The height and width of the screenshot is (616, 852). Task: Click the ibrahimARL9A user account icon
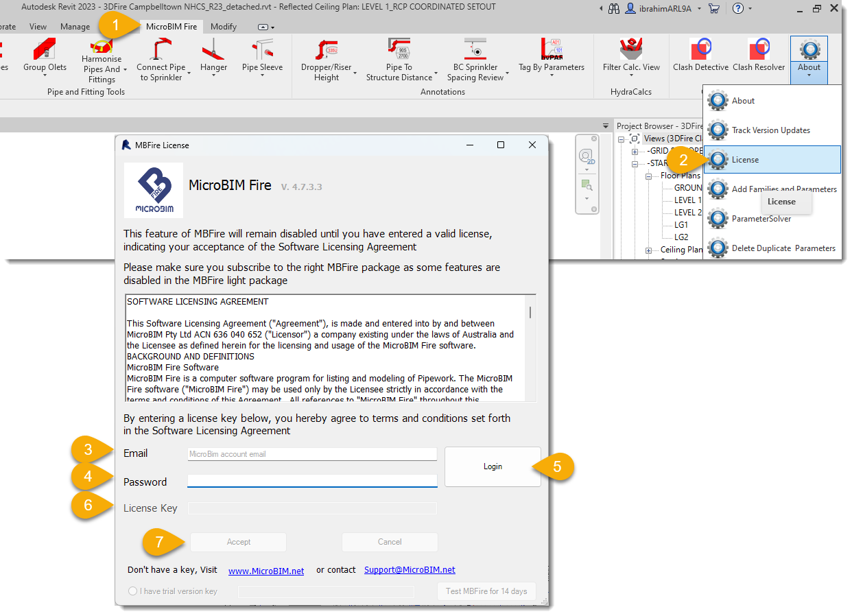[x=630, y=8]
